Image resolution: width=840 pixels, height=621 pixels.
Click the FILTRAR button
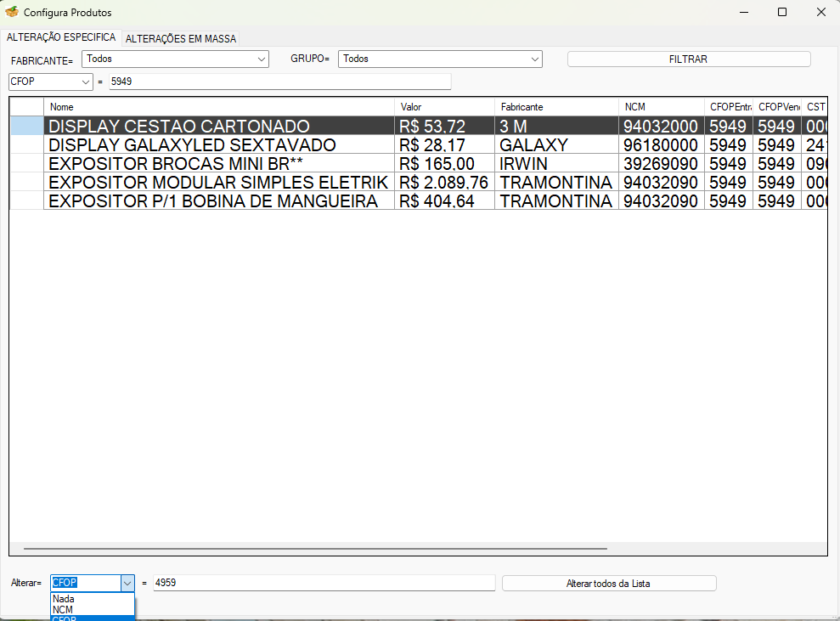(689, 59)
